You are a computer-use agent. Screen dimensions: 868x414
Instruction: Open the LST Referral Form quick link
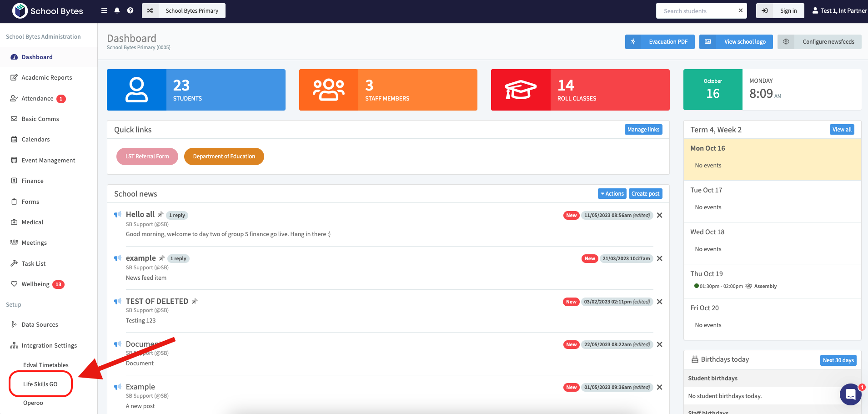point(147,157)
